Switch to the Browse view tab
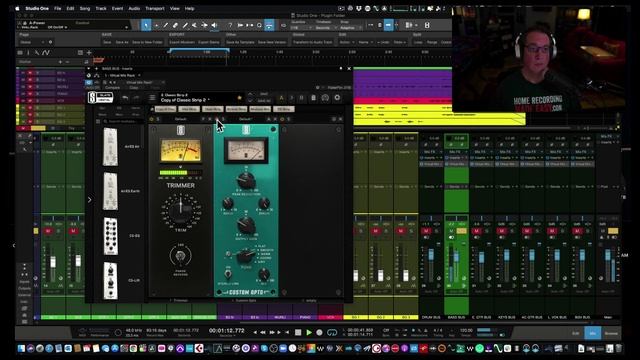This screenshot has height=360, width=640. coord(611,333)
